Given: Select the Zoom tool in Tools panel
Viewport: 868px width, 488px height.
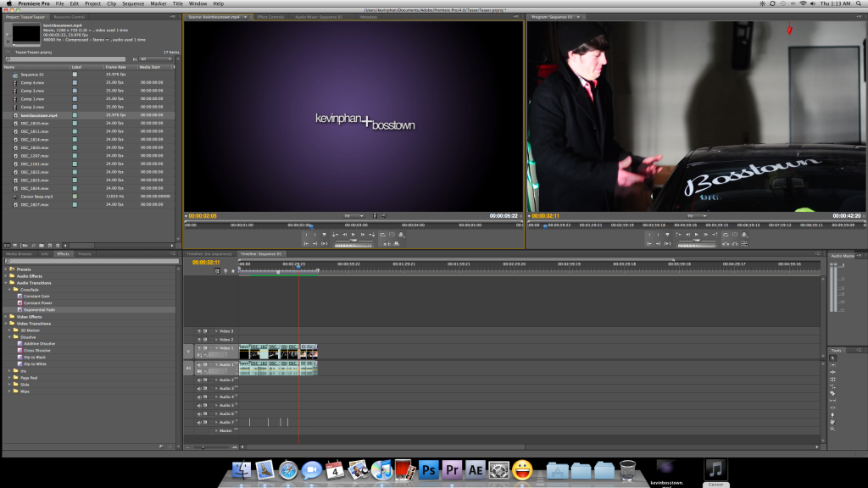Looking at the screenshot, I should pos(832,429).
